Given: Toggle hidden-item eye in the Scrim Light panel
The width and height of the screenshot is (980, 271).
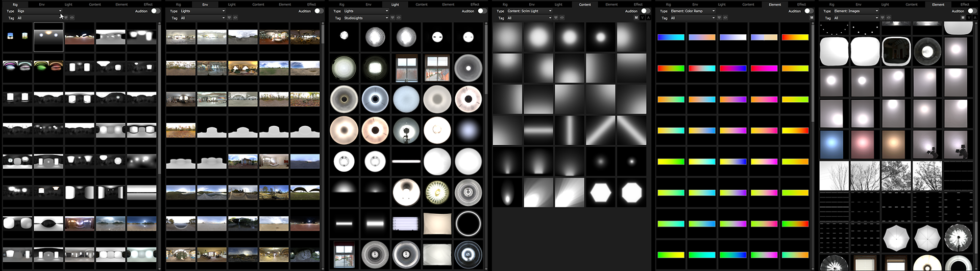Looking at the screenshot, I should 562,18.
